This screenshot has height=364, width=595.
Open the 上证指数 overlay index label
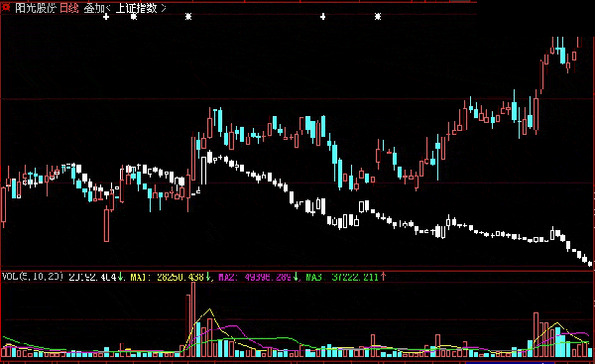[136, 8]
